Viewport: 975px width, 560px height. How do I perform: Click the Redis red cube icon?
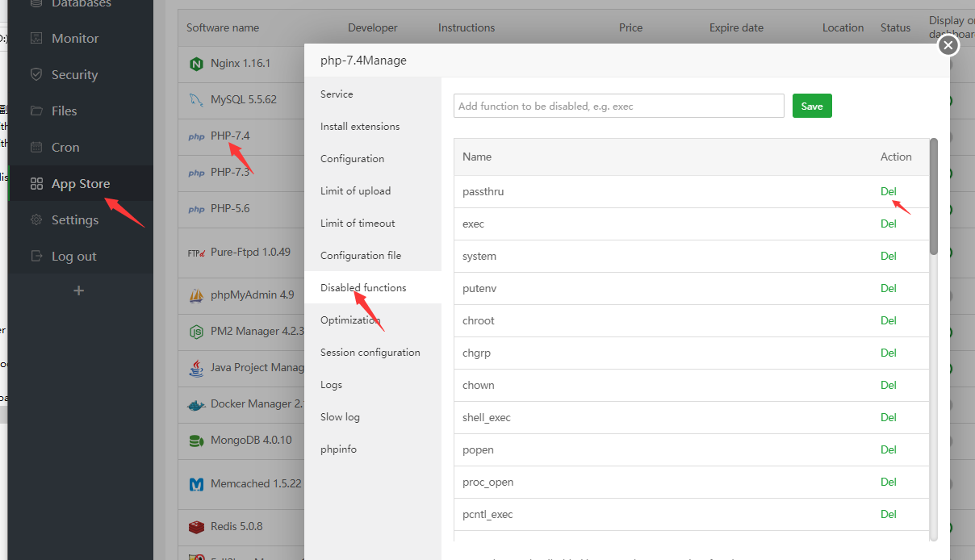tap(196, 527)
